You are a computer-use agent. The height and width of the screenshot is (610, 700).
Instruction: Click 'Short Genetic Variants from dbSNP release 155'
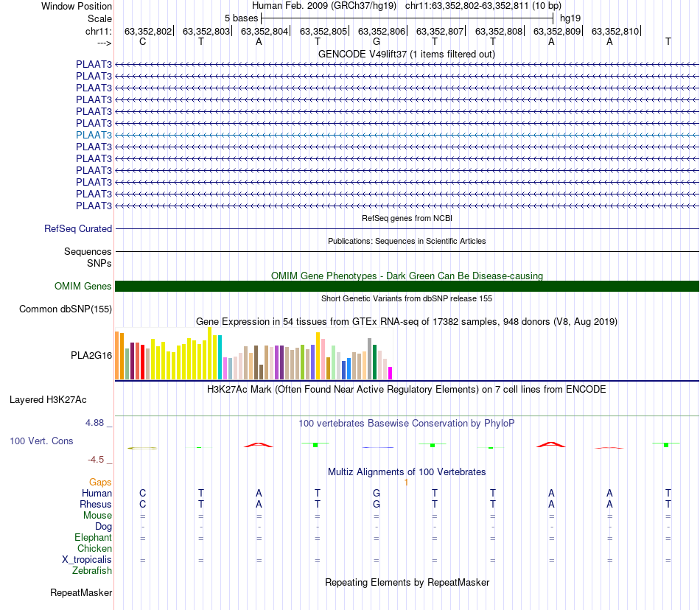tap(407, 298)
